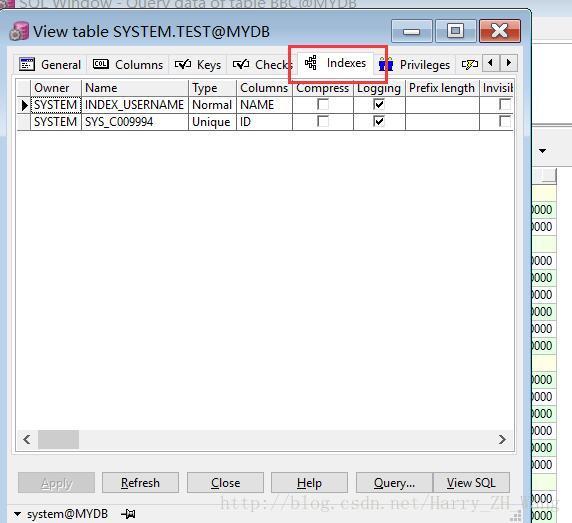Click the Prefix length column header

click(442, 88)
